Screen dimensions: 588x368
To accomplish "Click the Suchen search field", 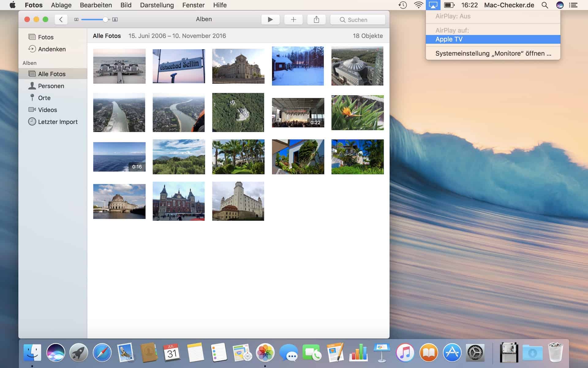I will pos(358,20).
